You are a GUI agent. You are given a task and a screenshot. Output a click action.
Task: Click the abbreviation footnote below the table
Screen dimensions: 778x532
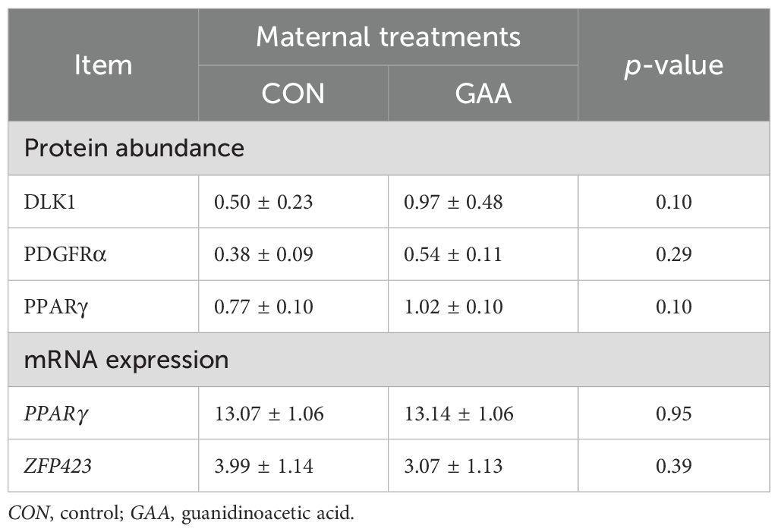point(181,513)
